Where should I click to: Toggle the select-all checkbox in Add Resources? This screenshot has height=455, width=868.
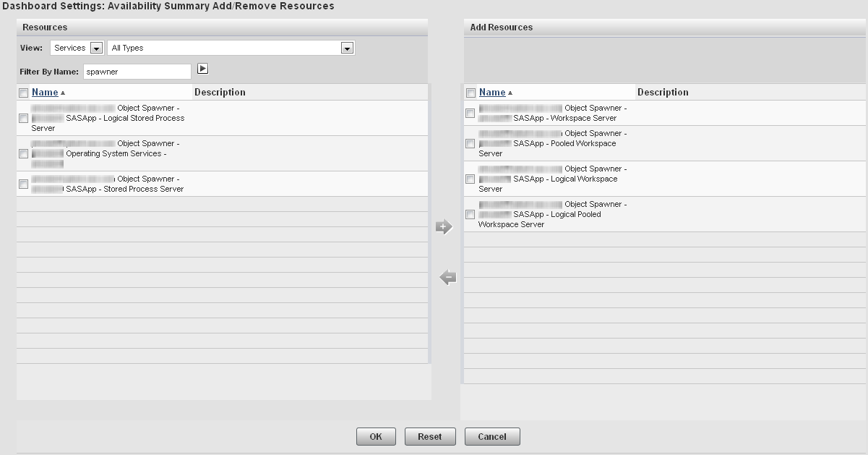470,92
